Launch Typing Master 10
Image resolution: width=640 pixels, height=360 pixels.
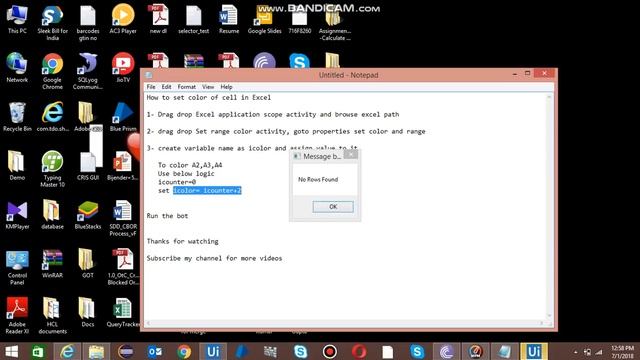point(52,169)
